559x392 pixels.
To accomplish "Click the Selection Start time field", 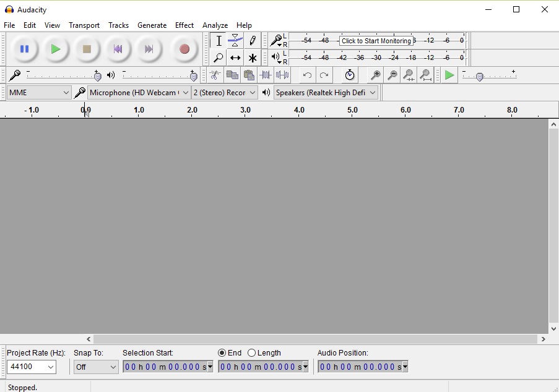I will 165,367.
